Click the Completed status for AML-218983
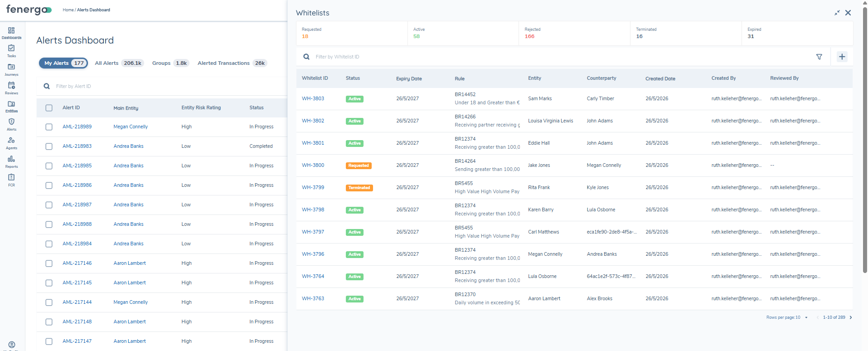The height and width of the screenshot is (351, 868). 261,146
